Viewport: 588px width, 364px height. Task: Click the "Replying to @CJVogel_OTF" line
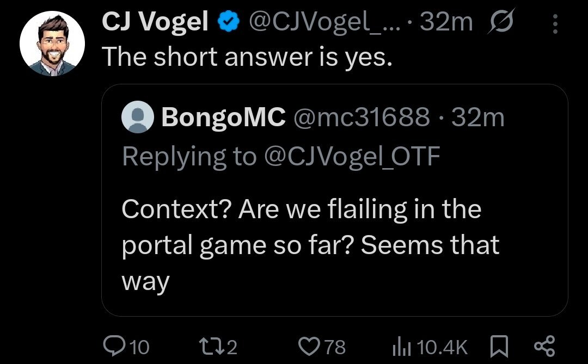[280, 157]
